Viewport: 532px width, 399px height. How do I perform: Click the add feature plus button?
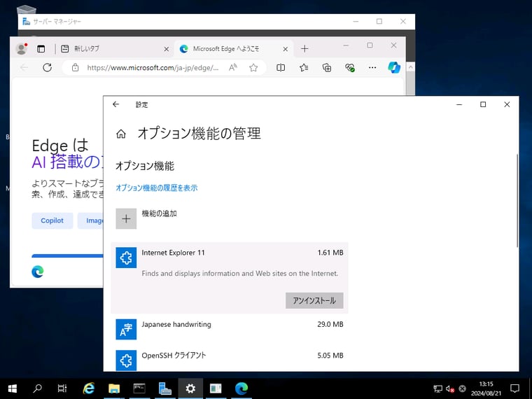pos(126,218)
